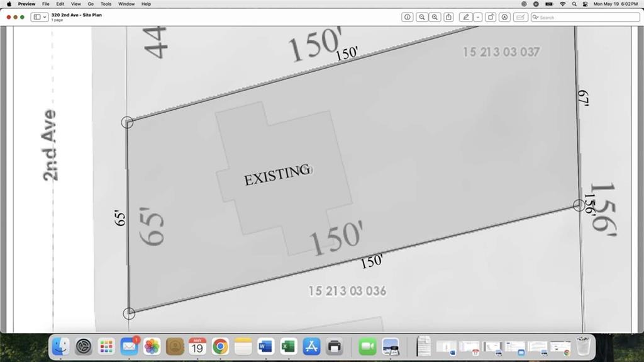Screen dimensions: 644x362
Task: Select the Highlight pen tool
Action: click(x=466, y=17)
